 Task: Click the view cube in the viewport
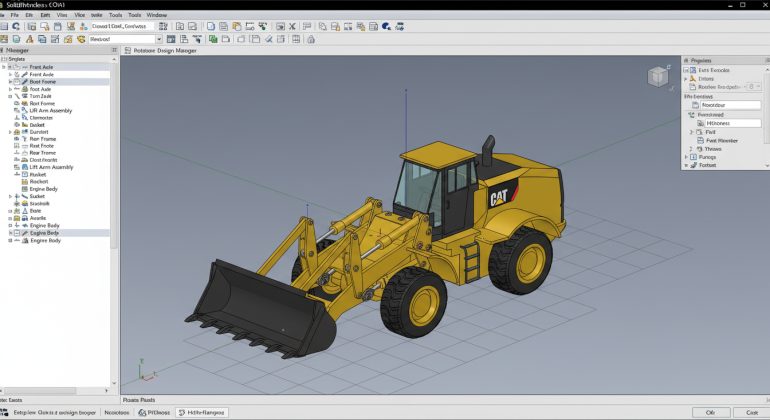tap(660, 77)
